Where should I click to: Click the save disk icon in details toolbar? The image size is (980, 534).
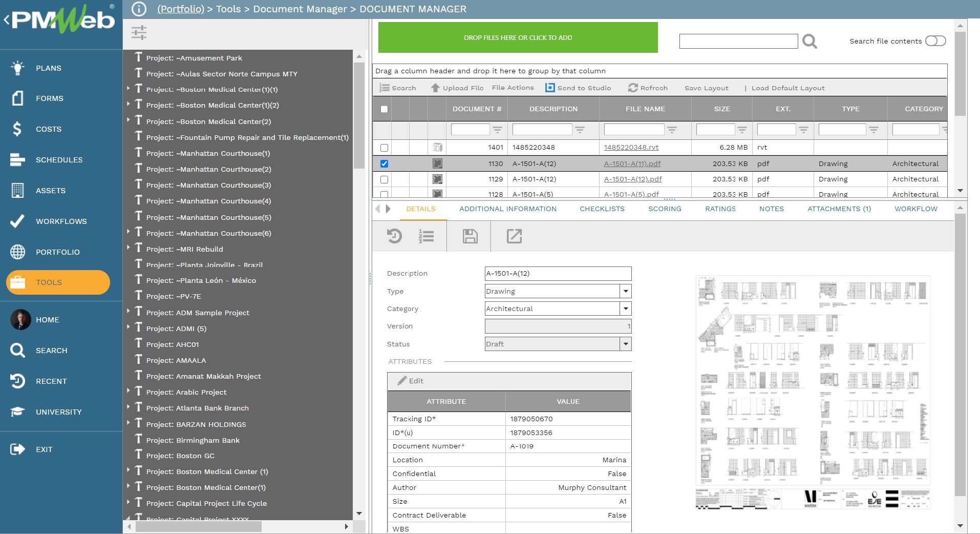[470, 236]
